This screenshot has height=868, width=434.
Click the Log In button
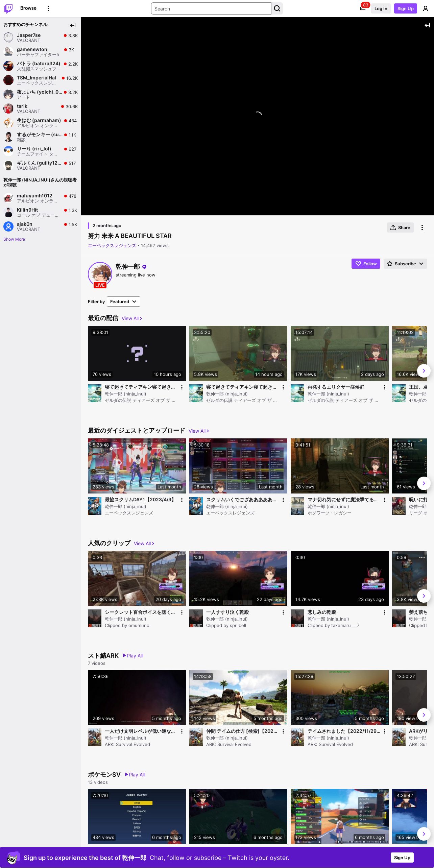(381, 8)
